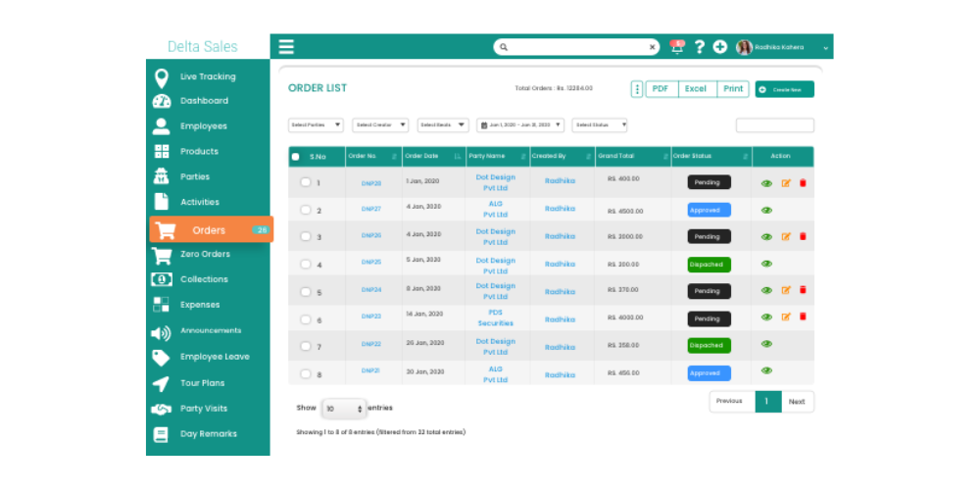
Task: Toggle the select-all checkbox in table header
Action: [296, 157]
